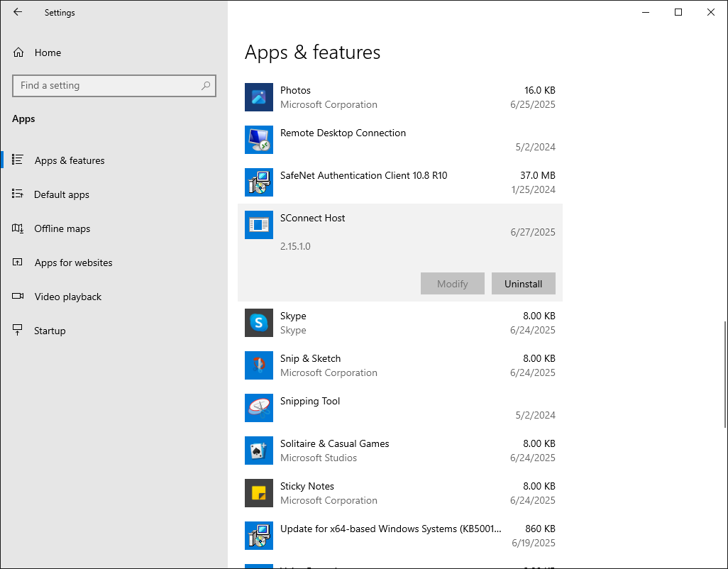Click the SConnect Host title text
The width and height of the screenshot is (728, 569).
[x=312, y=218]
